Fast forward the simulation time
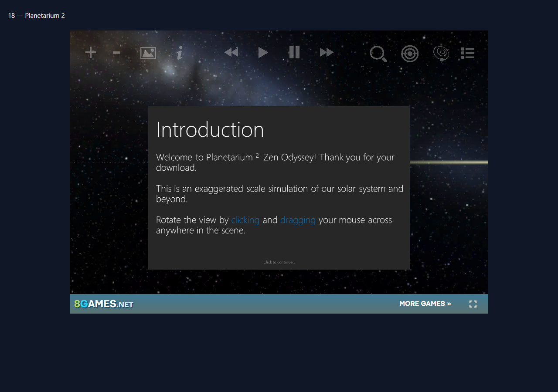558x392 pixels. coord(327,53)
